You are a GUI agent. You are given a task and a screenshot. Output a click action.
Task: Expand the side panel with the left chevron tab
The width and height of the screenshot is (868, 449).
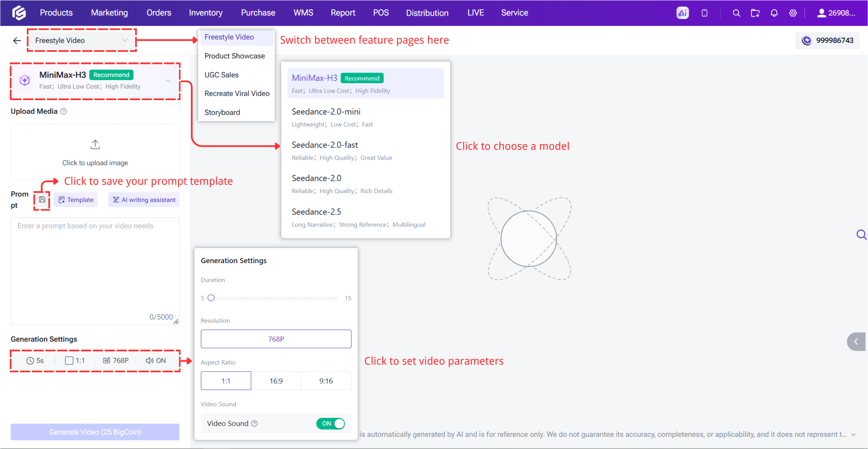coord(857,342)
